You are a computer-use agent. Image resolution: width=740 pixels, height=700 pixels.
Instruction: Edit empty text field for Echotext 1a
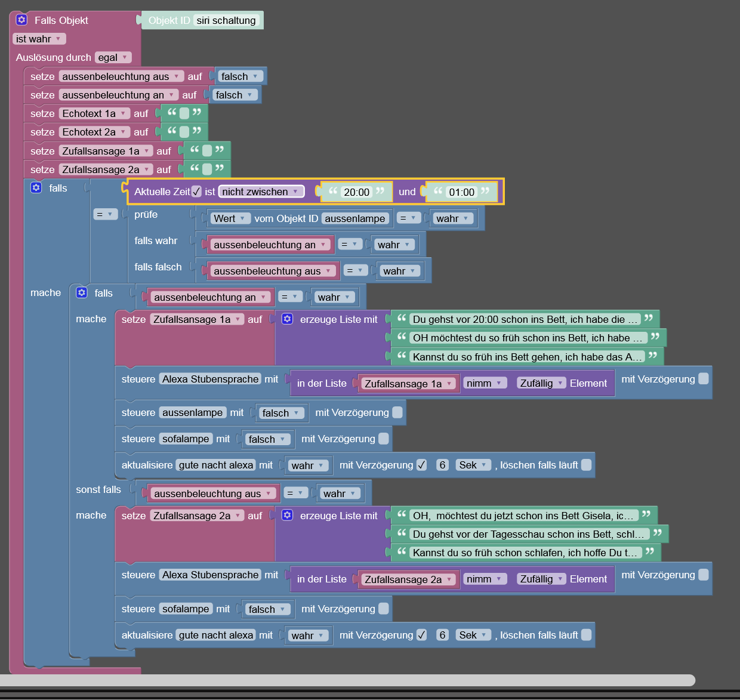coord(184,113)
